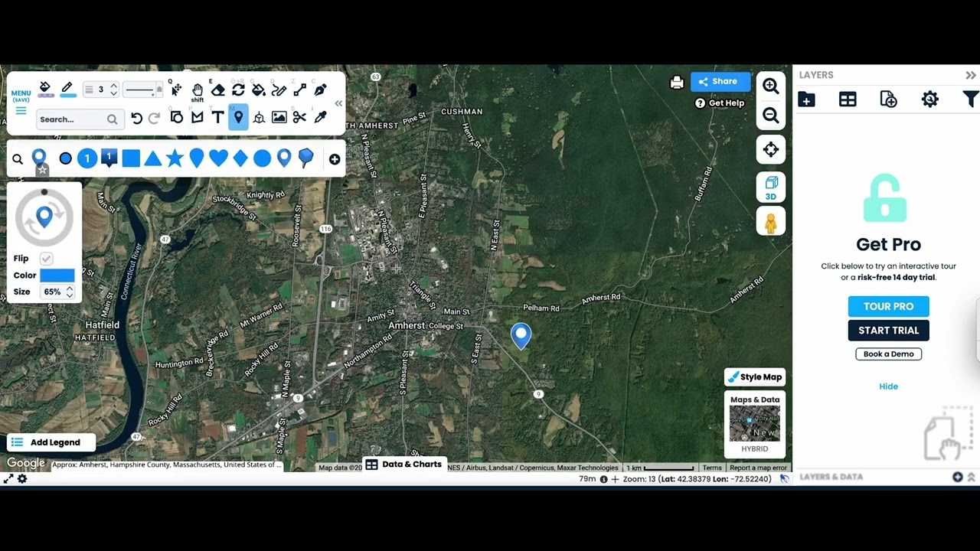Open Get Help link
The image size is (980, 551).
coord(720,103)
